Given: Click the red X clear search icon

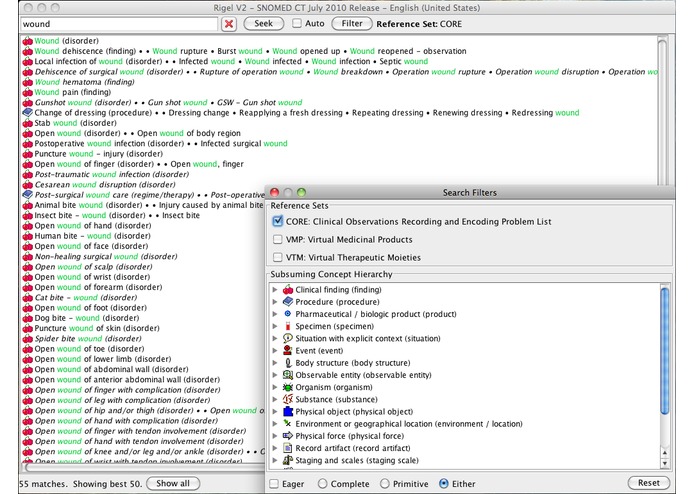Looking at the screenshot, I should (x=229, y=24).
